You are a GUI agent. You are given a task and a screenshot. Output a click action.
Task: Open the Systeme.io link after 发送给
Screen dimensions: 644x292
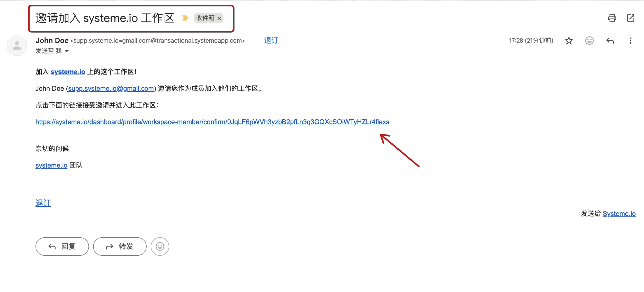click(619, 214)
